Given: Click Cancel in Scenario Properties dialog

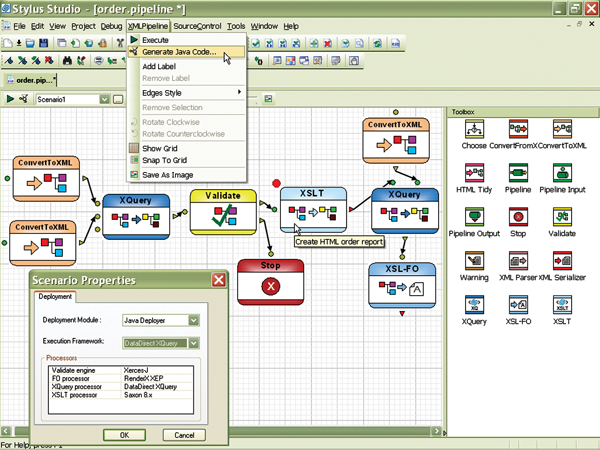Looking at the screenshot, I should [x=184, y=435].
